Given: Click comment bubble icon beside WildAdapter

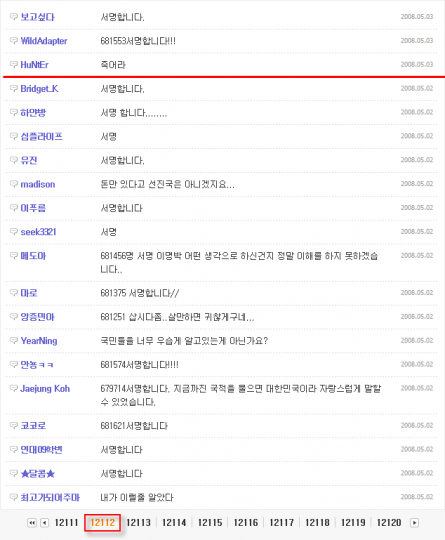Looking at the screenshot, I should 13,41.
